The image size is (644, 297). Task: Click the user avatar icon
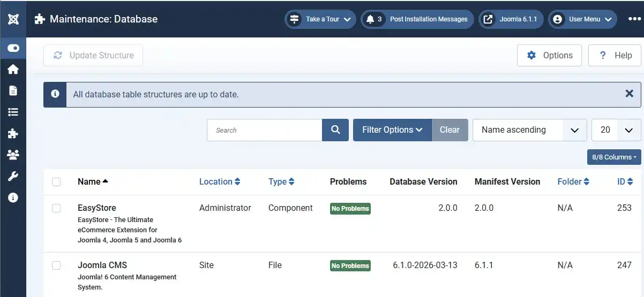(x=558, y=19)
